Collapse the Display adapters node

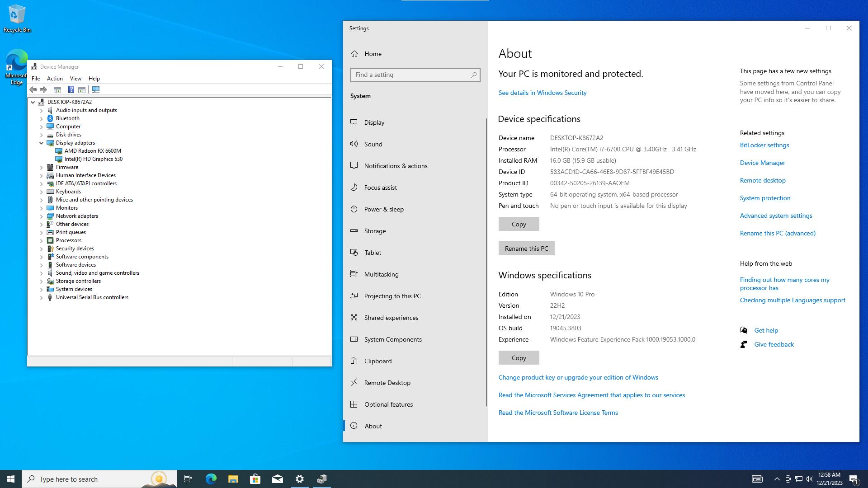[42, 143]
